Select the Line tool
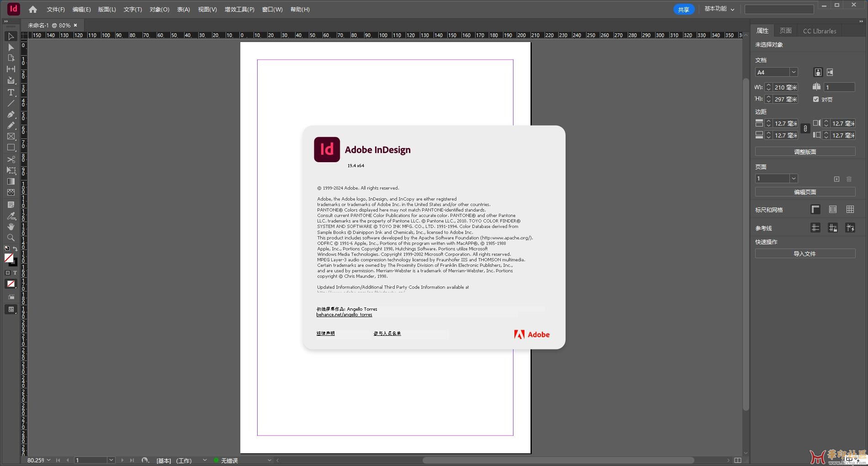Screen dimensions: 868x466 [11, 103]
